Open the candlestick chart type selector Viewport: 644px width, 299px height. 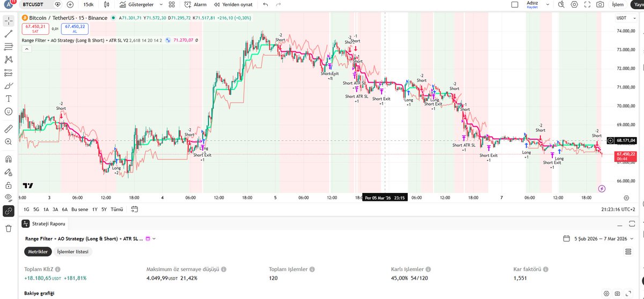(x=107, y=5)
